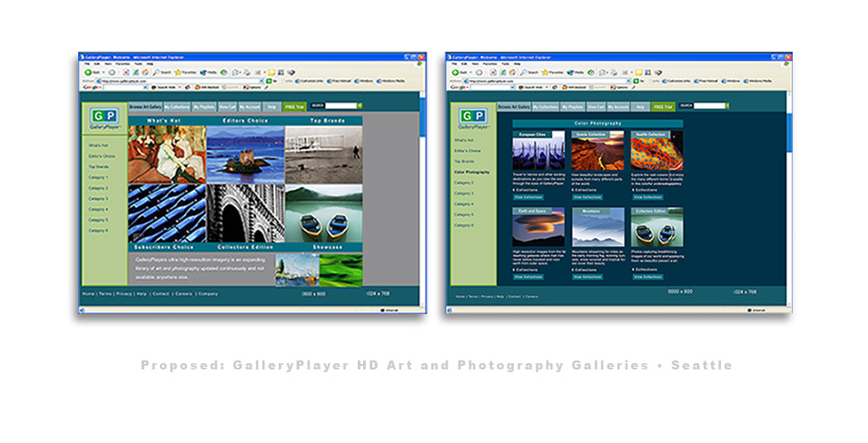Click the Search magnifier in right browser toolbar
This screenshot has height=443, width=868.
tap(520, 72)
